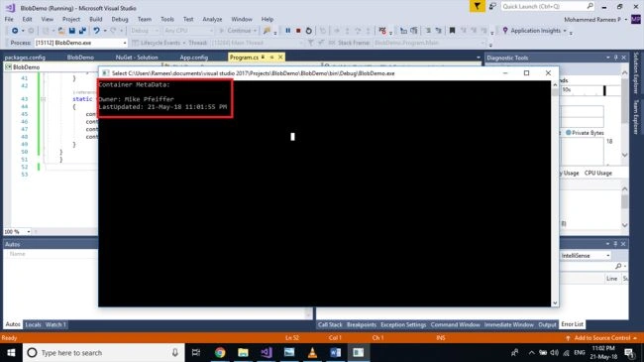The height and width of the screenshot is (362, 644).
Task: Open the user account dropdown arrow
Action: point(626,20)
